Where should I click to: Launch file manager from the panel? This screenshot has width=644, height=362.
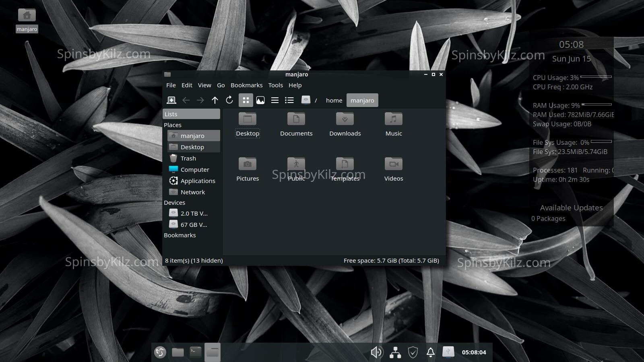(x=178, y=352)
